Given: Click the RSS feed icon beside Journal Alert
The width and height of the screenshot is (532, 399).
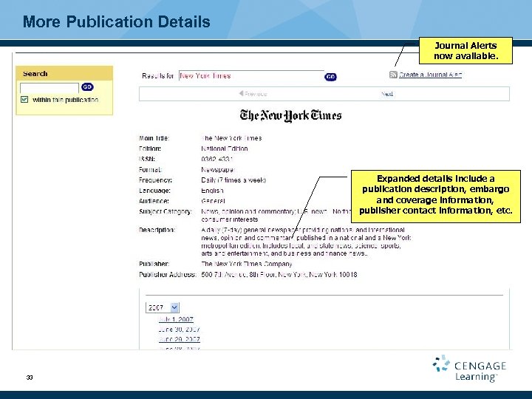Looking at the screenshot, I should point(393,75).
